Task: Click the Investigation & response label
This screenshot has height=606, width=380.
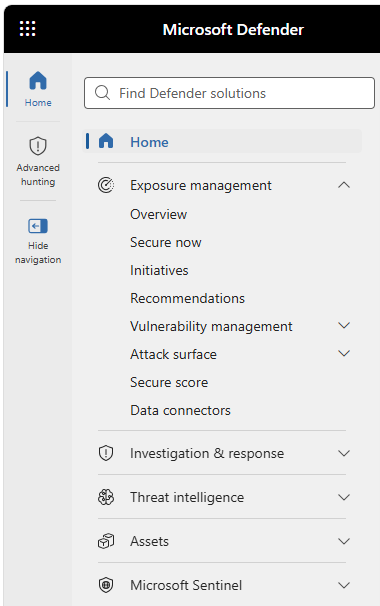Action: (x=207, y=453)
